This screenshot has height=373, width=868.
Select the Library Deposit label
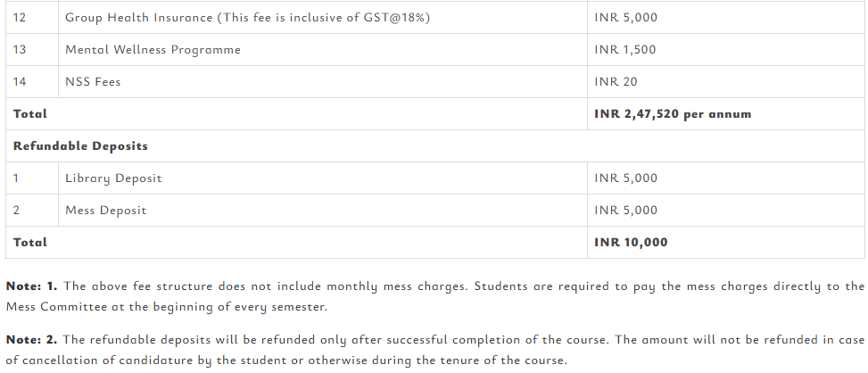pyautogui.click(x=113, y=178)
